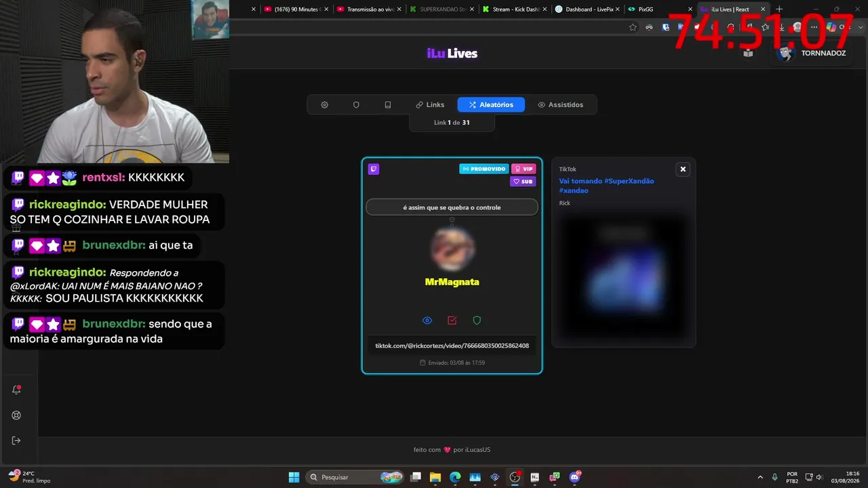Close the 'iLu Lives | React' browser tab
Image resolution: width=868 pixels, height=488 pixels.
pos(763,9)
